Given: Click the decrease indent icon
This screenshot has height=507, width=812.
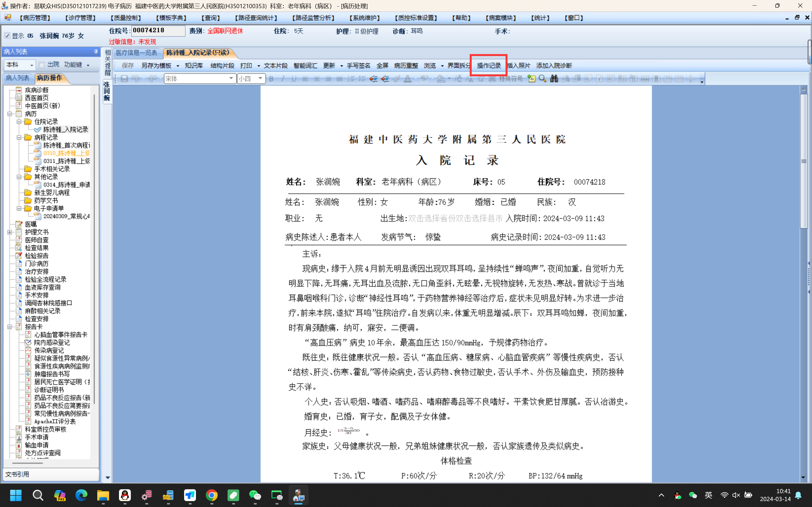Looking at the screenshot, I should coord(374,79).
